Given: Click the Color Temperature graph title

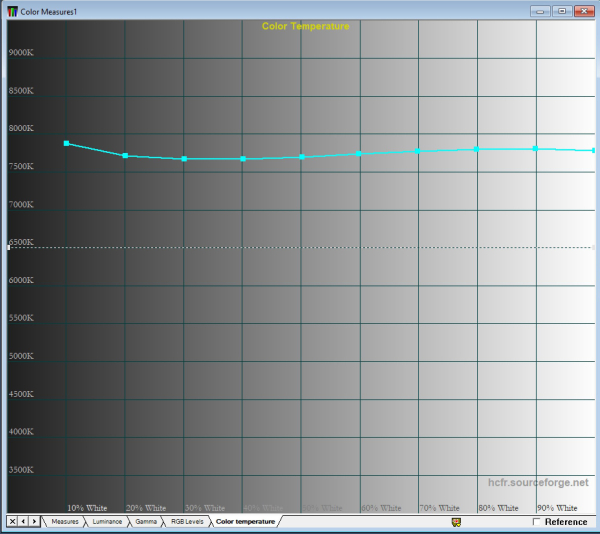Looking at the screenshot, I should [305, 26].
